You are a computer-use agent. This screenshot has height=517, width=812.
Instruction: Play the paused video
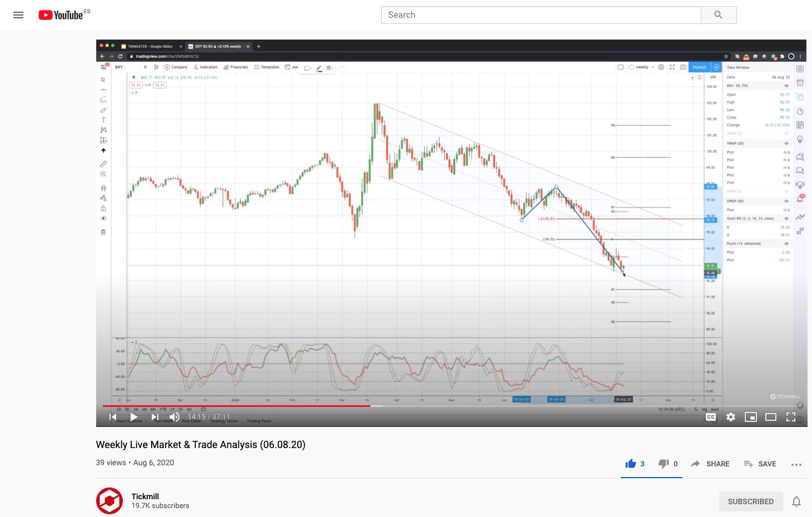point(134,417)
